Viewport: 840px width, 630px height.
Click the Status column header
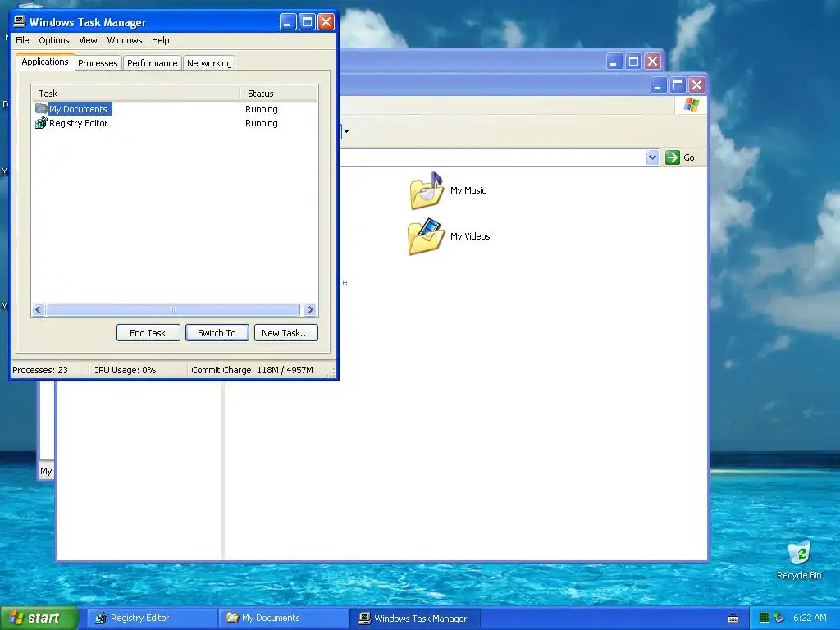(x=279, y=94)
